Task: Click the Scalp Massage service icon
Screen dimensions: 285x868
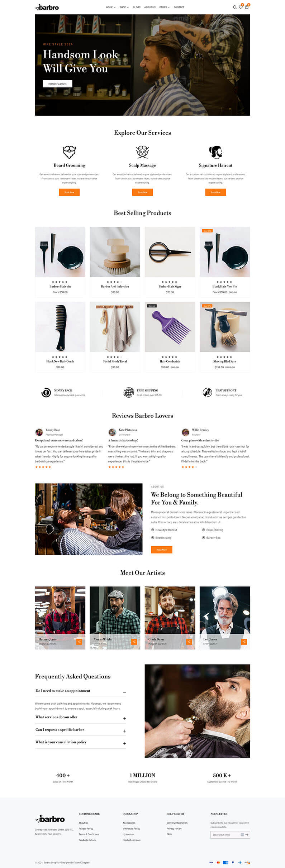Action: click(142, 152)
